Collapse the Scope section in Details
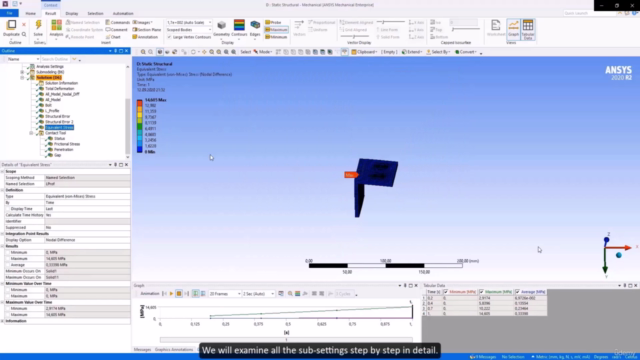The image size is (640, 360). point(2,171)
